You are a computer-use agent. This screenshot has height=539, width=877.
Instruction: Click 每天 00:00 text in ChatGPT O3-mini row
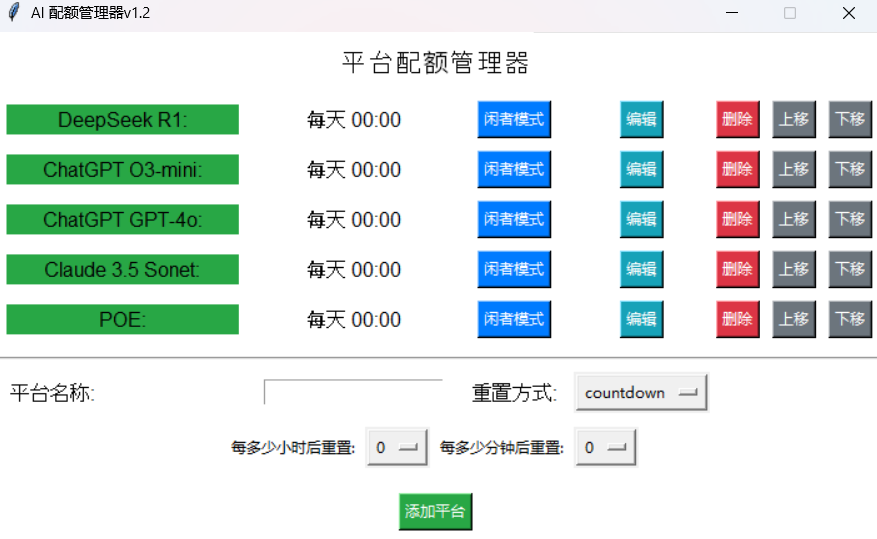point(353,169)
